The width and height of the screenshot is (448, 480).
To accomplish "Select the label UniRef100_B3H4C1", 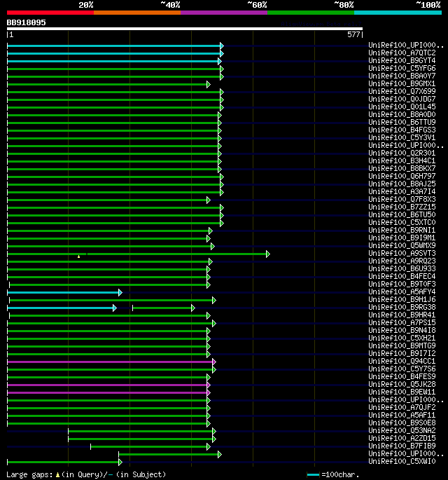I will click(402, 160).
